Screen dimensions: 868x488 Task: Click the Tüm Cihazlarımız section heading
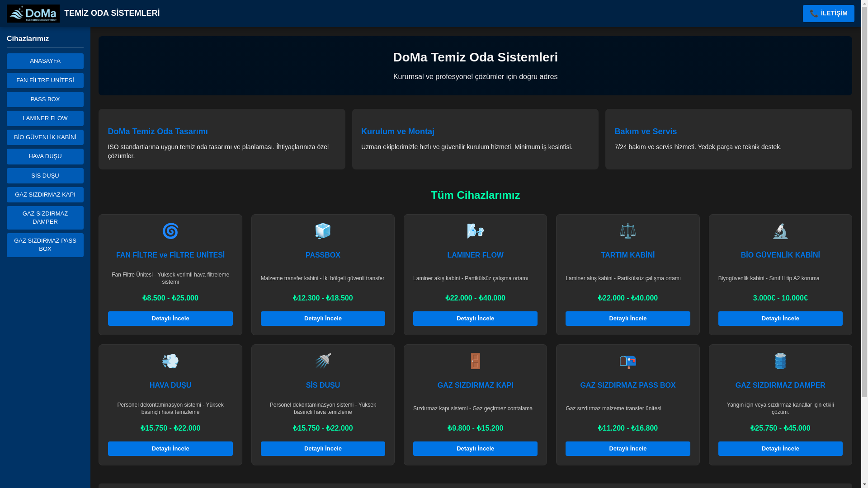pos(475,195)
